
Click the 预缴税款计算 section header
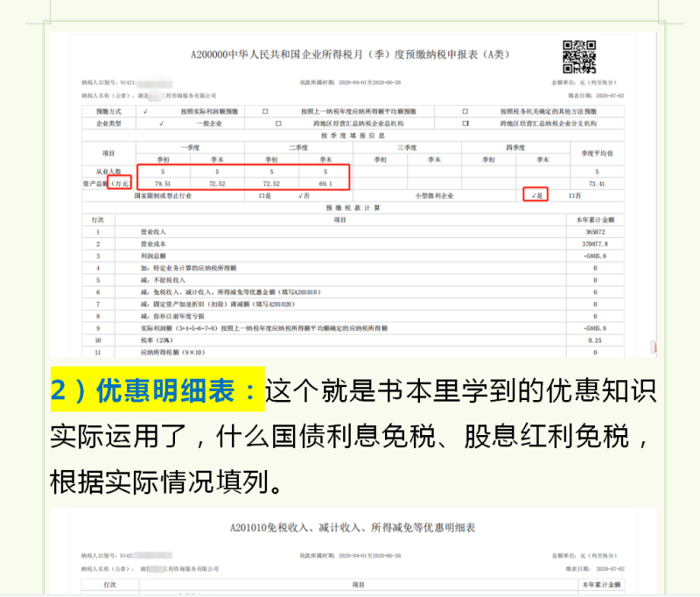(x=352, y=207)
